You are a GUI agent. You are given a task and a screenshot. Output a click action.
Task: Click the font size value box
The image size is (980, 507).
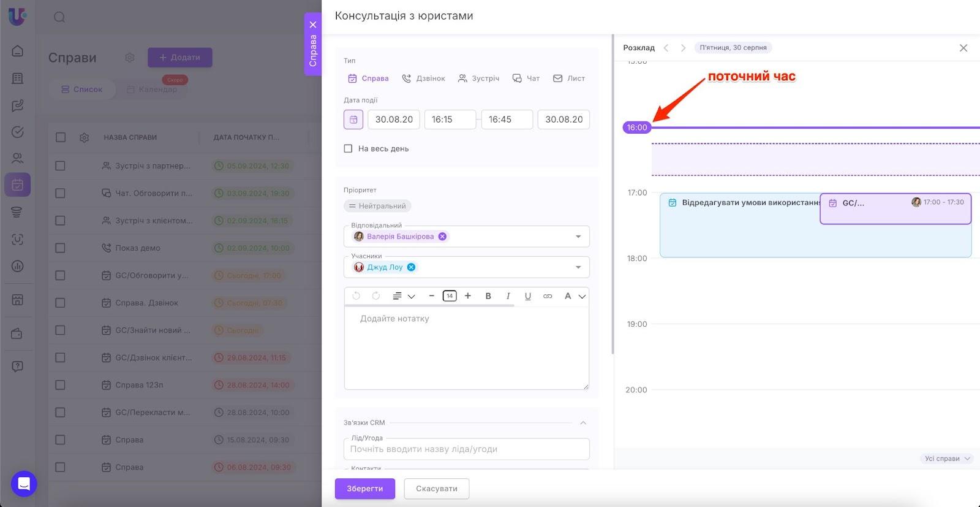tap(450, 296)
